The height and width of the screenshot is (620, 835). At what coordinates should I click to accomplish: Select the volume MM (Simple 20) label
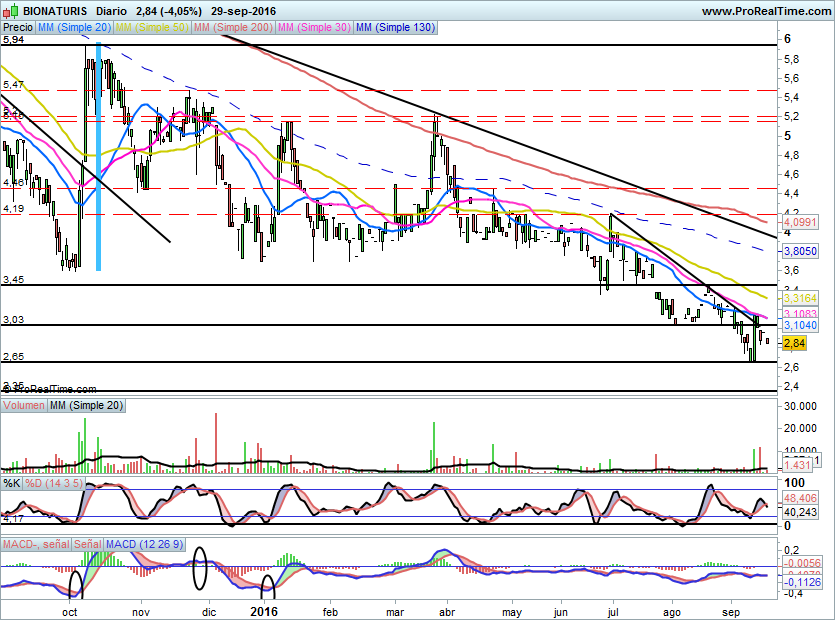click(85, 406)
